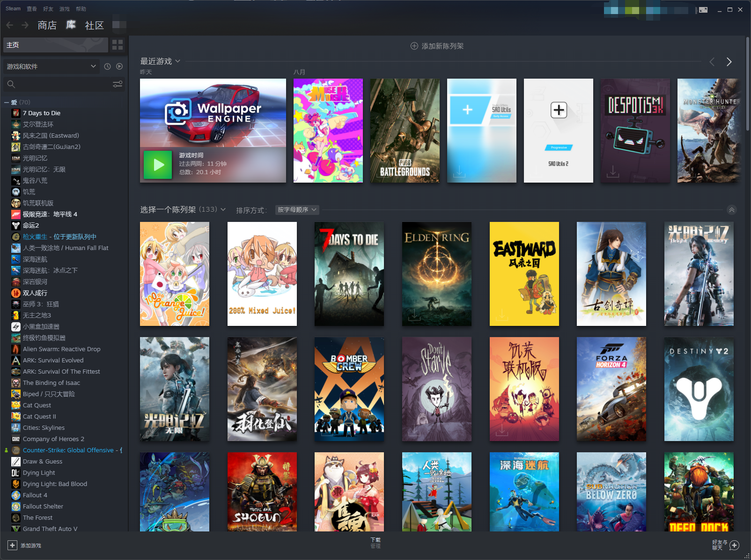
Task: Open 下载 管理 at the bottom
Action: point(375,543)
